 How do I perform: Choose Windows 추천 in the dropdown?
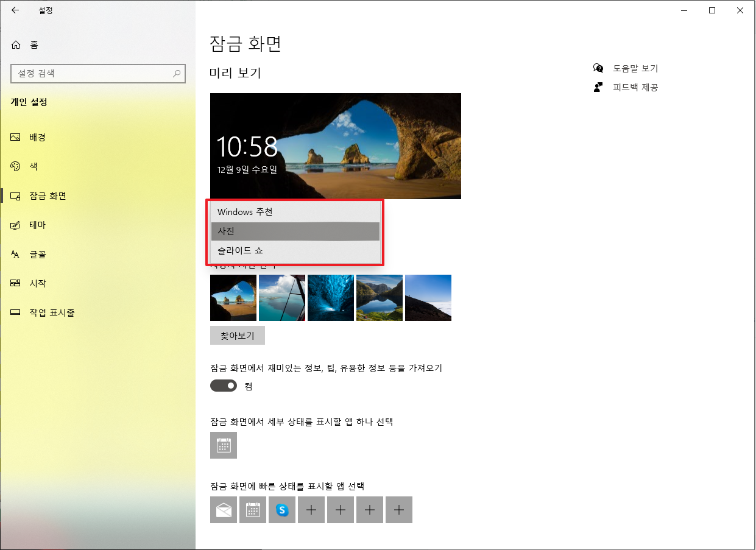295,212
